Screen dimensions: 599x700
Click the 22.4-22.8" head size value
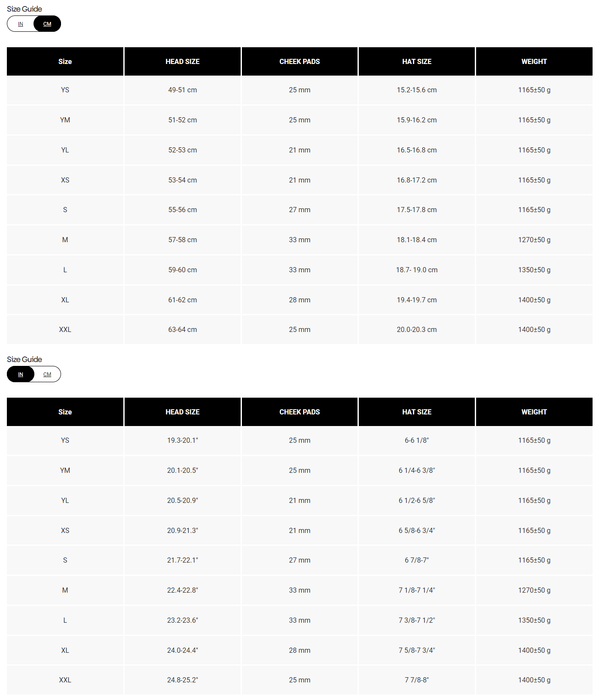183,590
